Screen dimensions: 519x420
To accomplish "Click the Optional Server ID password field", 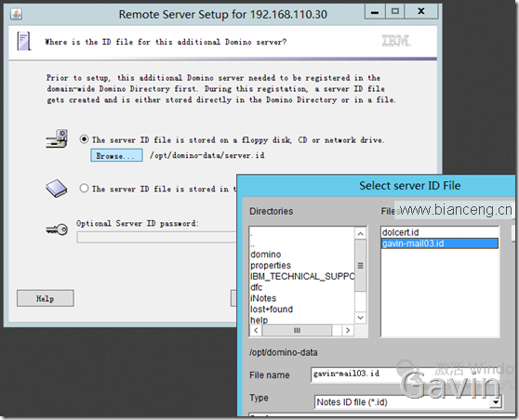I will coord(157,238).
